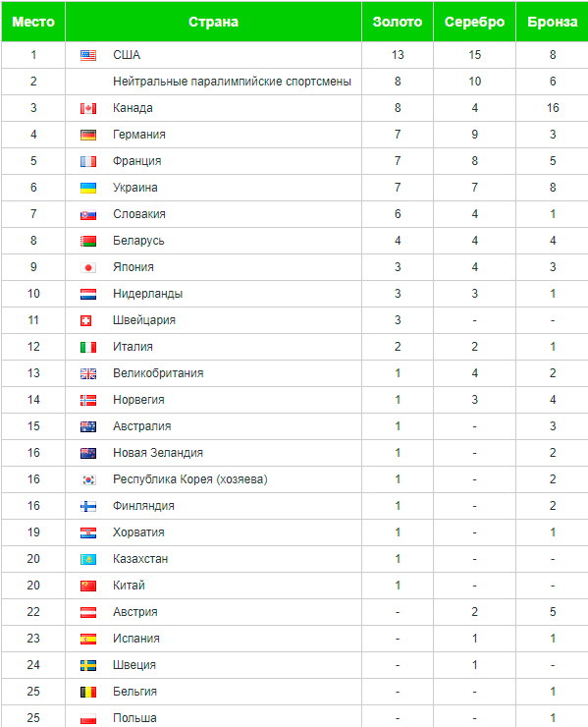Select the Нейтральные паралимпийские спортсмены entry
Image resolution: width=588 pixels, height=727 pixels.
pos(232,82)
